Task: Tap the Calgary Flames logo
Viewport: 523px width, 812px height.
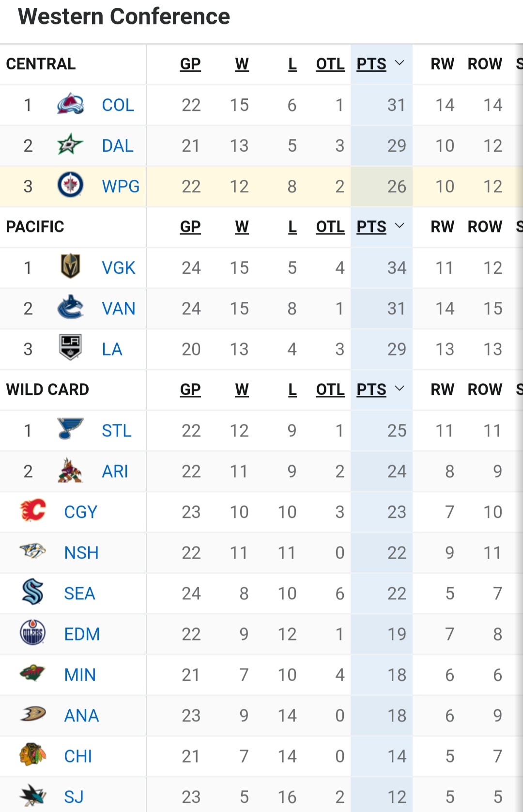Action: 33,511
